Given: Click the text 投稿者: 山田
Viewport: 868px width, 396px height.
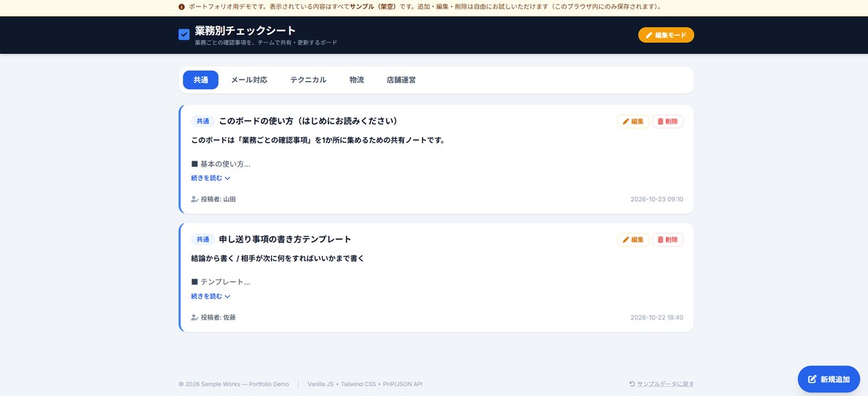Looking at the screenshot, I should click(218, 200).
